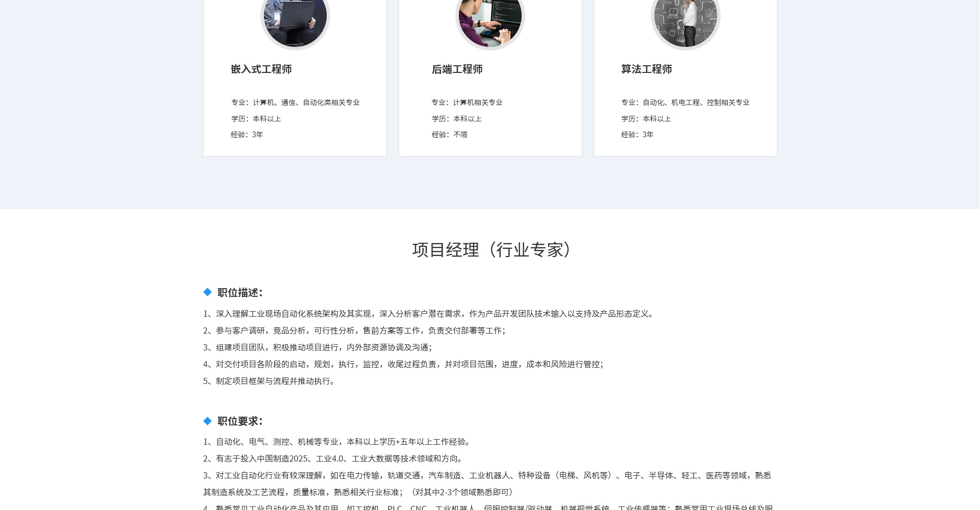
Task: Click the 职位描述 heading text
Action: point(240,293)
